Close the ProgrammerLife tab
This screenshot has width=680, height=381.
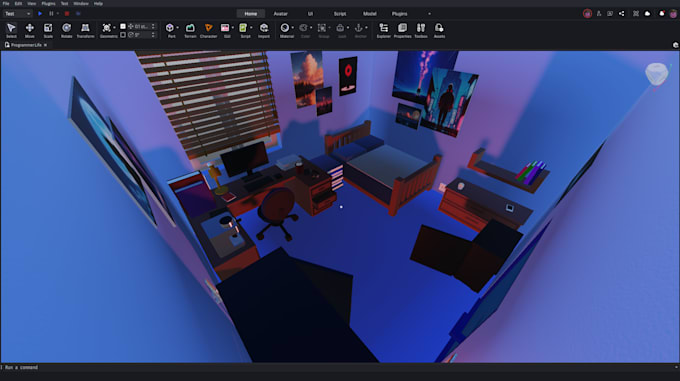[x=46, y=45]
